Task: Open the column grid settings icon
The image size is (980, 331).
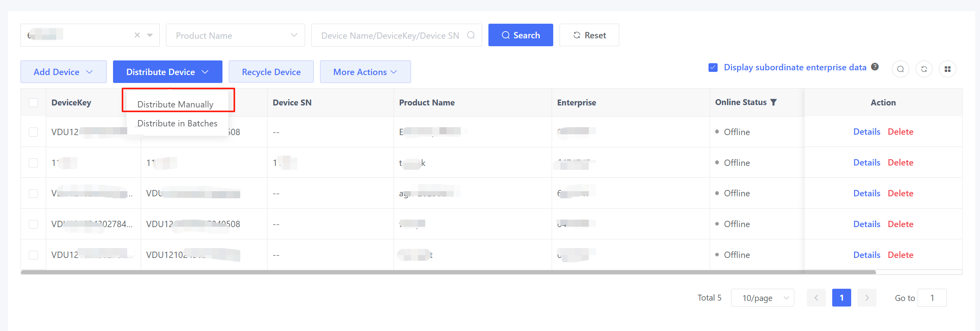Action: point(947,69)
